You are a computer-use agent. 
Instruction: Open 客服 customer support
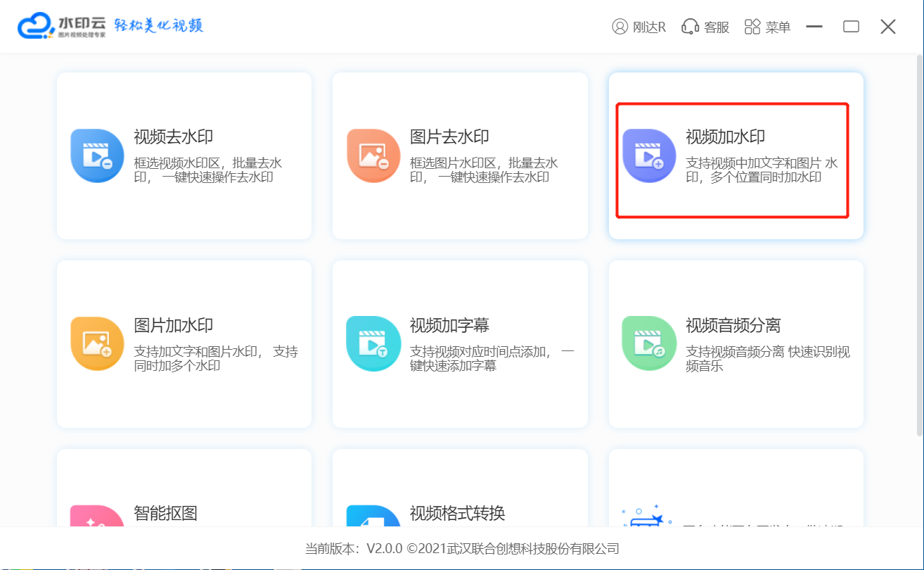[717, 27]
